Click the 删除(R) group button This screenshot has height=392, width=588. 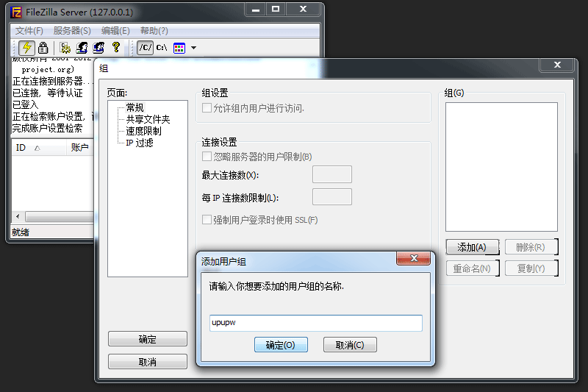531,247
